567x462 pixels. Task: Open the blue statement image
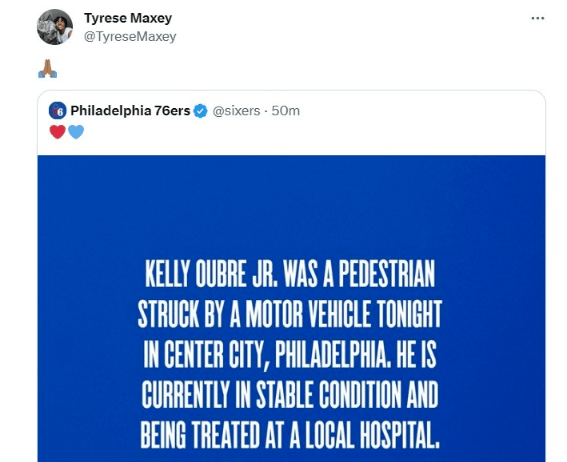click(x=291, y=308)
